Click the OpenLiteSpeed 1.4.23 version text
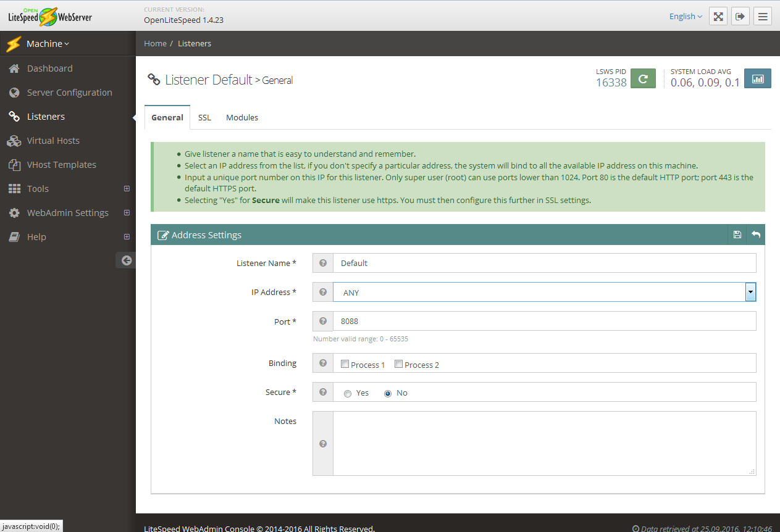 (183, 20)
